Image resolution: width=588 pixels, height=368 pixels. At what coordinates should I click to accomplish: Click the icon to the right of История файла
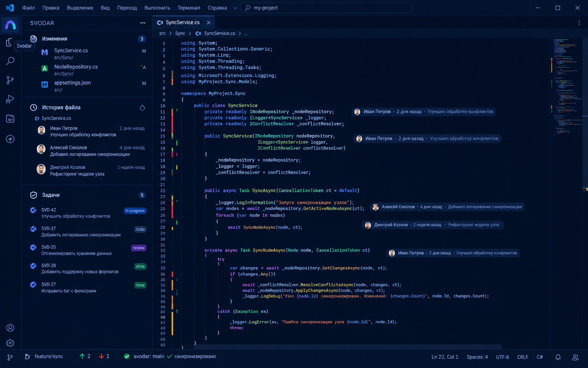pos(142,108)
